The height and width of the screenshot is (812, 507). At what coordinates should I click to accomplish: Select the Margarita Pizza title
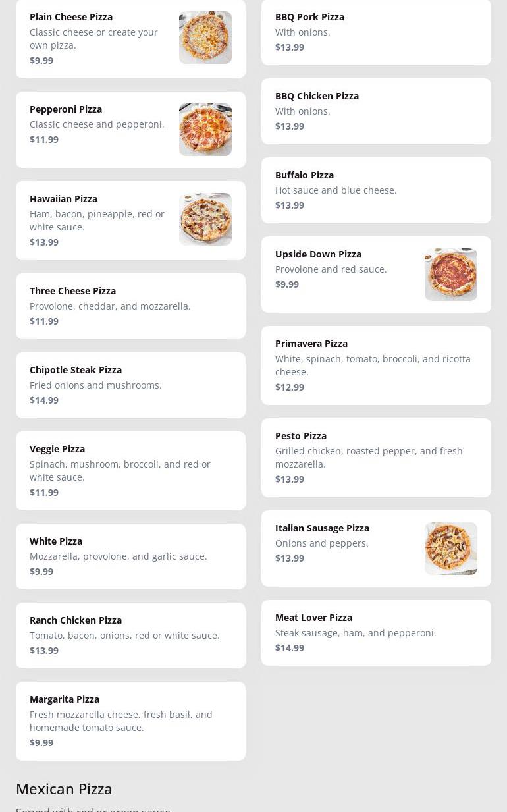65,699
